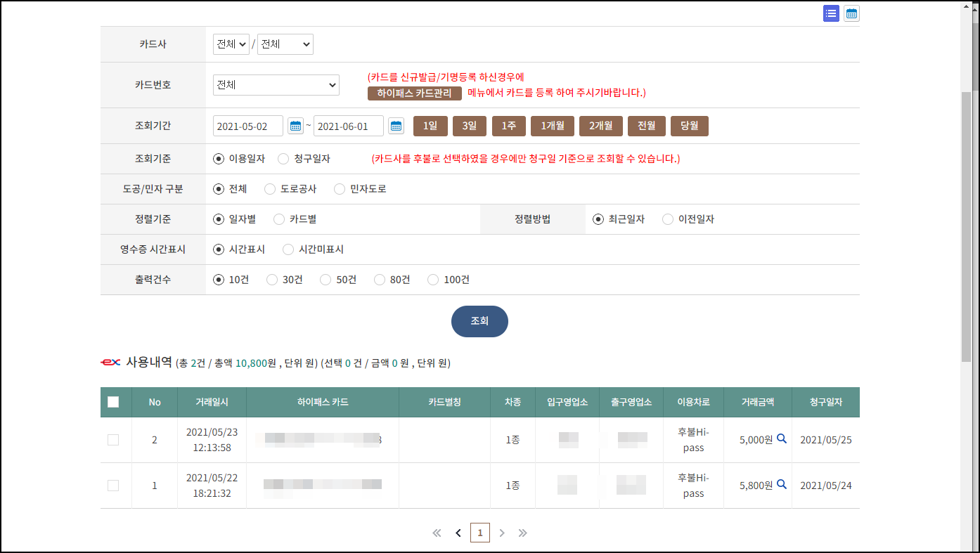Click 하이패스 카드 column header

pos(323,402)
